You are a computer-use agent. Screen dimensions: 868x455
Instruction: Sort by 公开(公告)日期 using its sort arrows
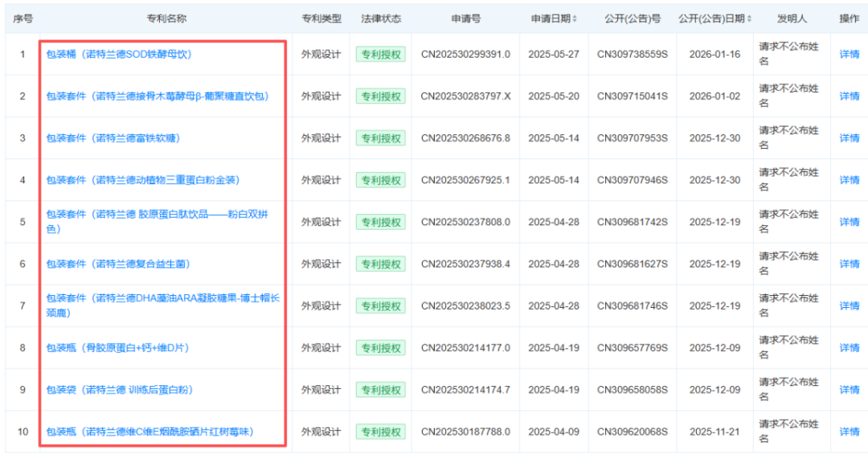point(749,18)
